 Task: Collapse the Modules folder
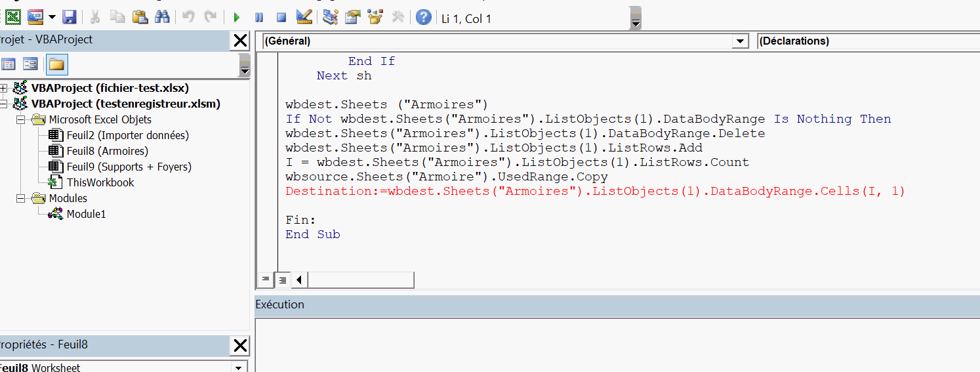click(20, 198)
